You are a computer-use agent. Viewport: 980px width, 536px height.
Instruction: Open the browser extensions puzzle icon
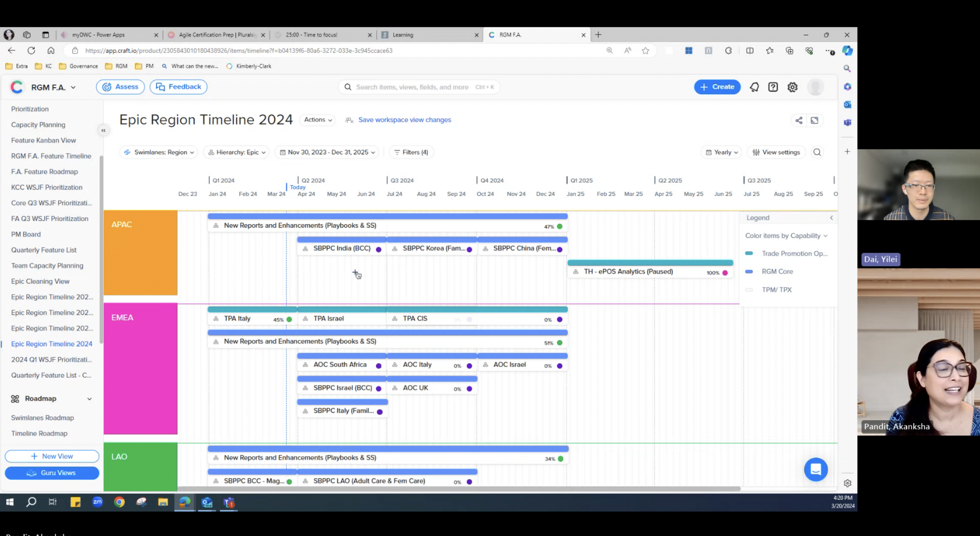pos(728,50)
